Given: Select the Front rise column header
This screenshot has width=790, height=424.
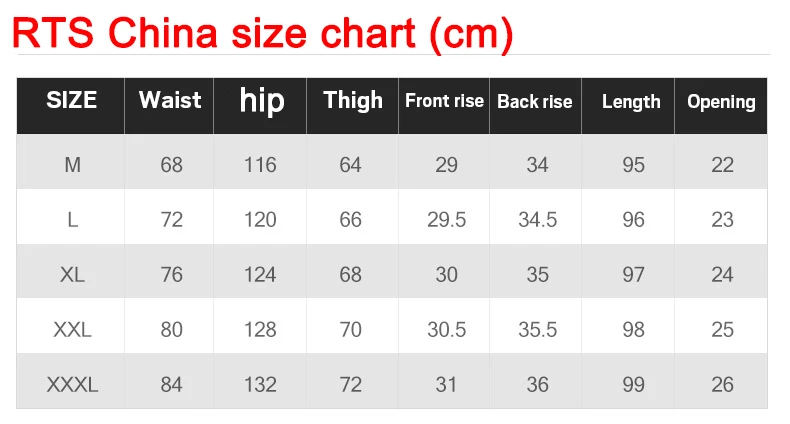Looking at the screenshot, I should click(444, 101).
